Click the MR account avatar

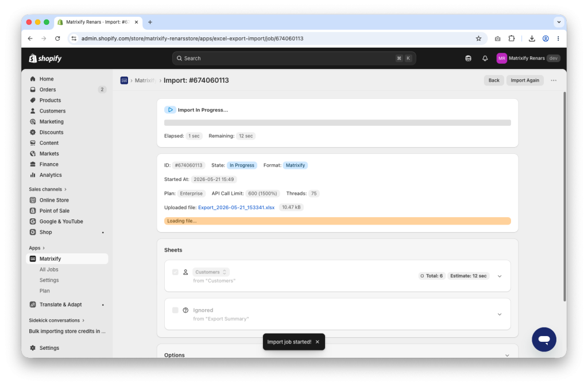point(501,58)
